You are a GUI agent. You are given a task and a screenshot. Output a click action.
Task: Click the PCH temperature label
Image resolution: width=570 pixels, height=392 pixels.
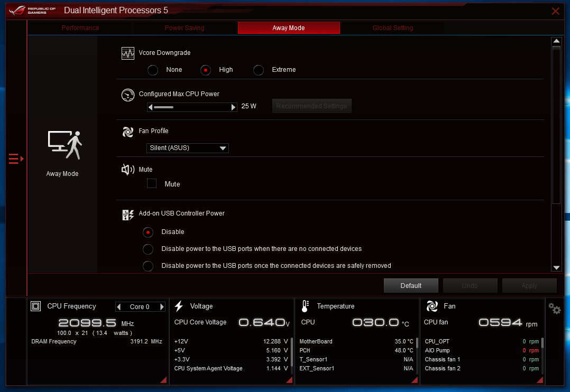(x=305, y=351)
